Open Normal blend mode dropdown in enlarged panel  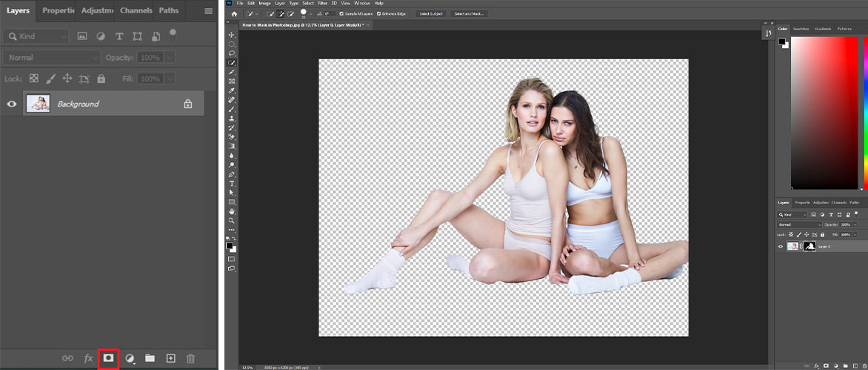(x=52, y=57)
